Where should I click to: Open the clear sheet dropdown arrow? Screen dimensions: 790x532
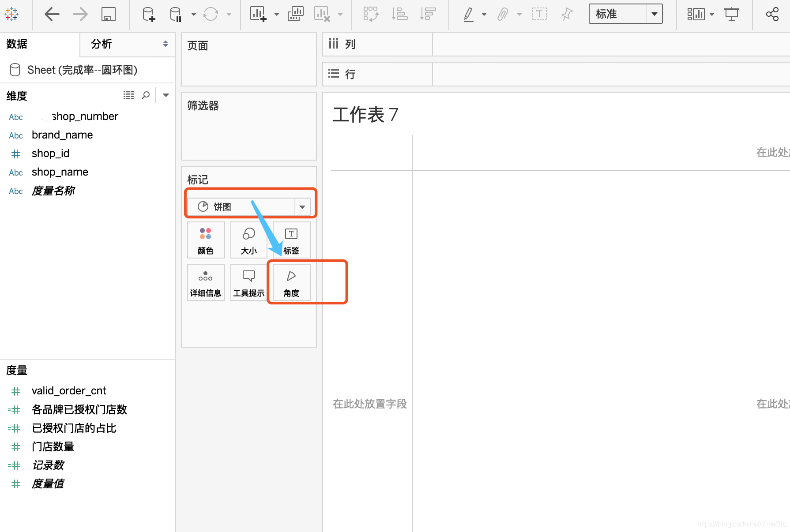(340, 15)
